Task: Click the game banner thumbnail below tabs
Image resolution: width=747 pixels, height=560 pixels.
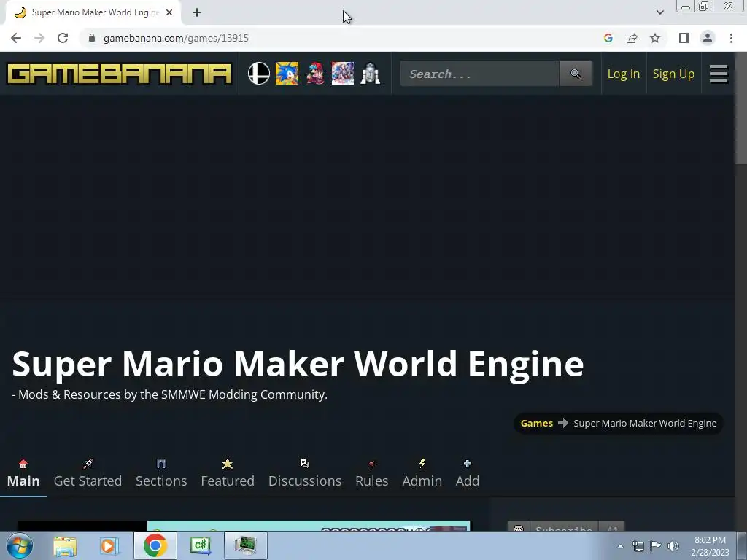Action: [x=244, y=526]
